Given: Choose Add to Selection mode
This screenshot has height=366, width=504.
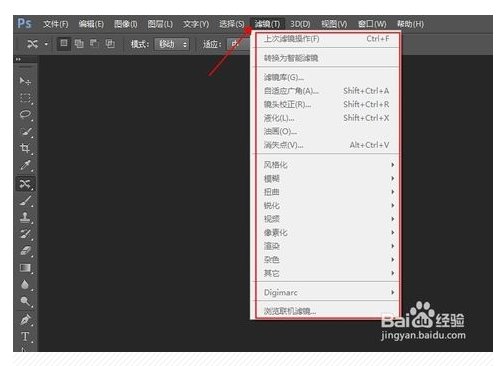Looking at the screenshot, I should (x=79, y=44).
